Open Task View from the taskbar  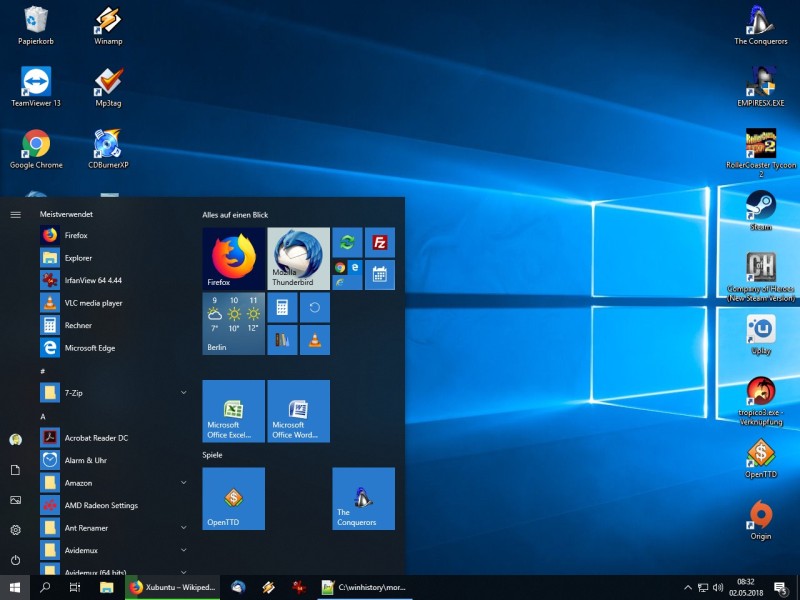(75, 587)
